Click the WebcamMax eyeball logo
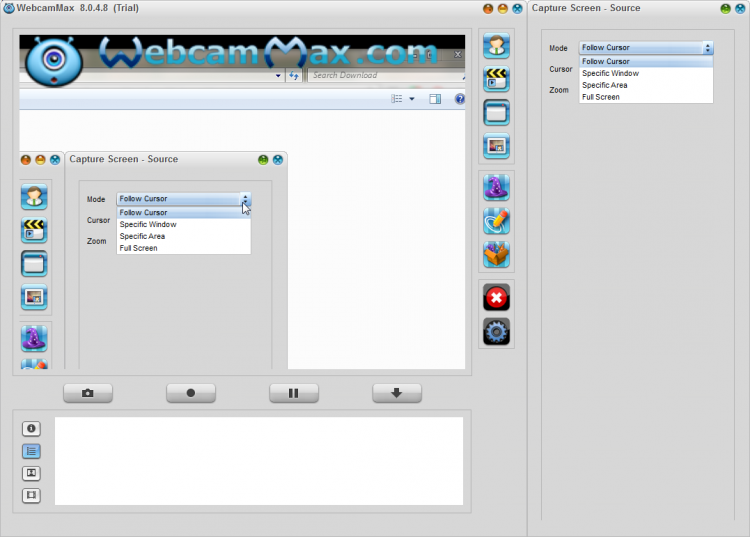 coord(53,62)
